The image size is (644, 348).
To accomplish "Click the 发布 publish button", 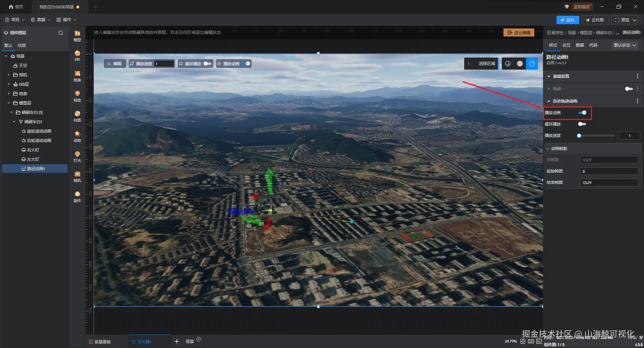I will [x=568, y=20].
